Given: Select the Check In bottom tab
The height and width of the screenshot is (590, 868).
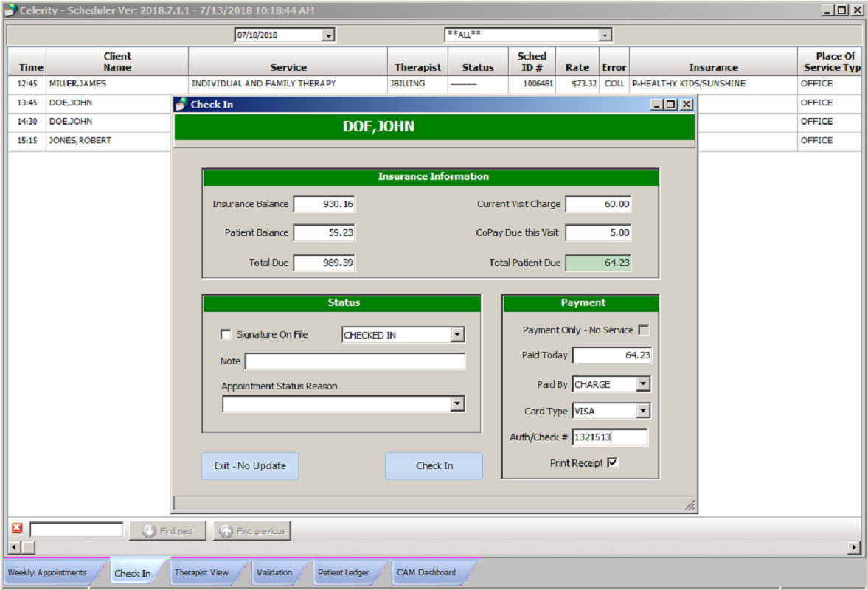Looking at the screenshot, I should click(x=133, y=573).
